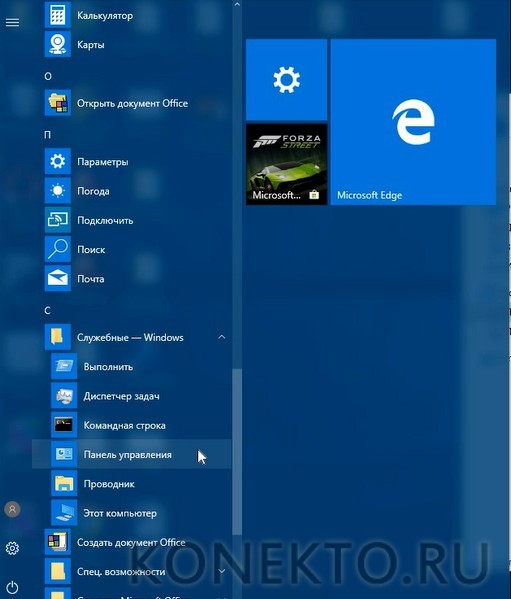The width and height of the screenshot is (511, 599).
Task: Open the hamburger menu at top left
Action: (12, 23)
